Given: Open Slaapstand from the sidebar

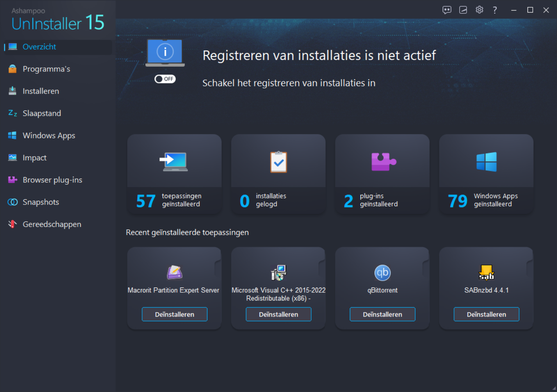Looking at the screenshot, I should pyautogui.click(x=58, y=113).
